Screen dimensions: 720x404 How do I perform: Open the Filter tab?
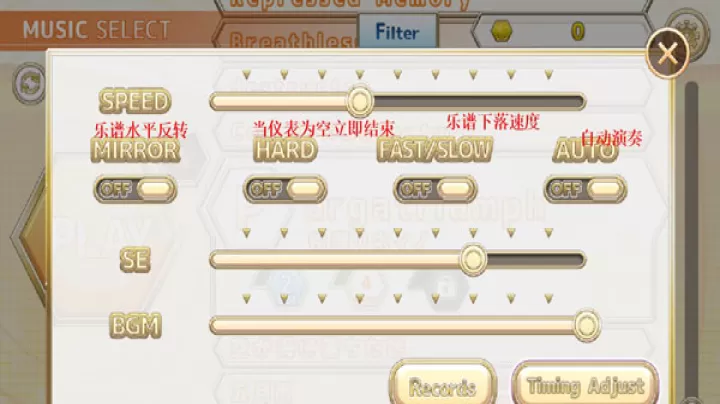(397, 31)
